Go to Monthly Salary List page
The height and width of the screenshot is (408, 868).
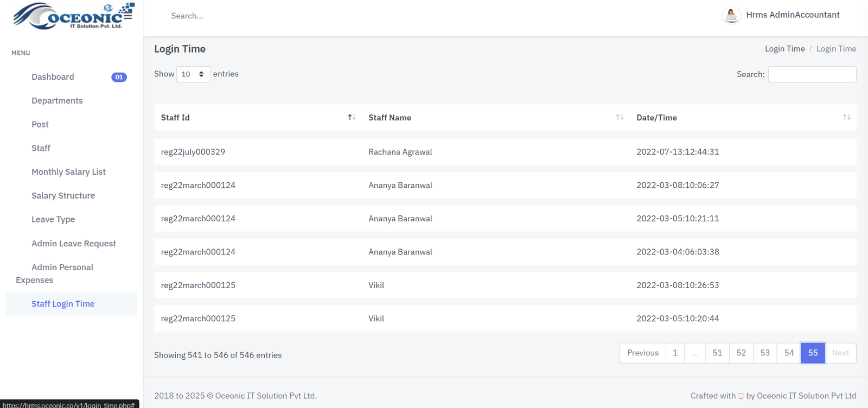(x=68, y=172)
